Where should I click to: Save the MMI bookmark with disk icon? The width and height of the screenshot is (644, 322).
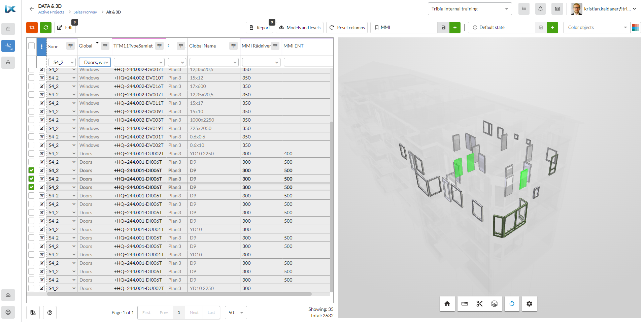coord(443,28)
